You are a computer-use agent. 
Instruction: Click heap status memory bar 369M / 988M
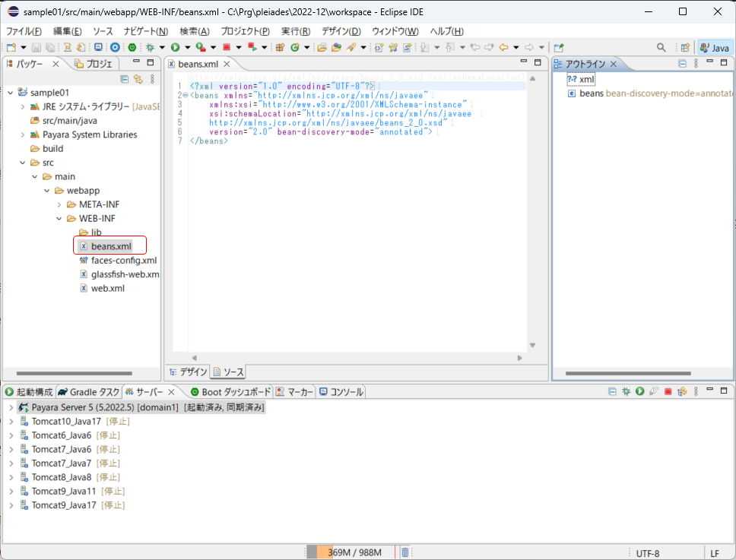(x=351, y=552)
